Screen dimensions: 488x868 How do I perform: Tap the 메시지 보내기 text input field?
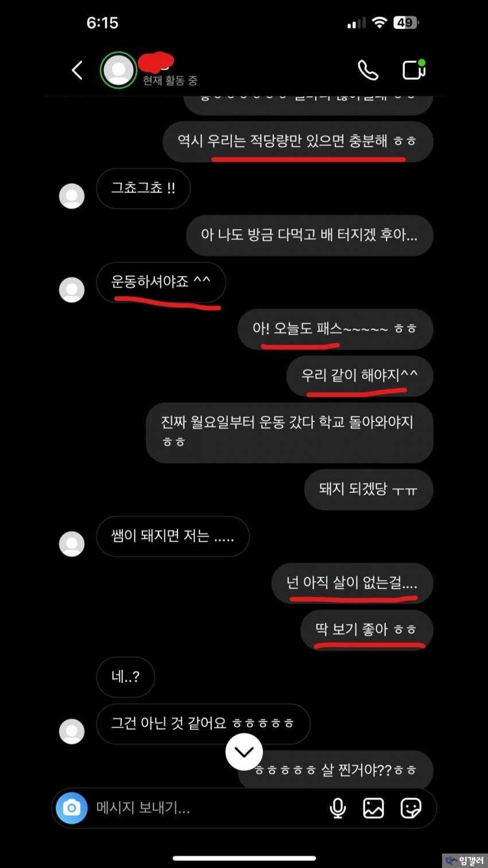[x=207, y=808]
